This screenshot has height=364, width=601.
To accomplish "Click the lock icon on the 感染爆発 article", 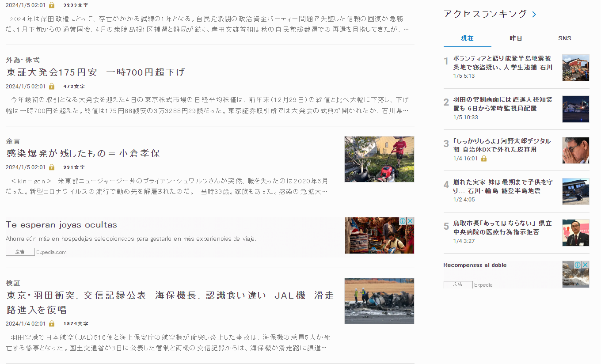I will (x=52, y=167).
